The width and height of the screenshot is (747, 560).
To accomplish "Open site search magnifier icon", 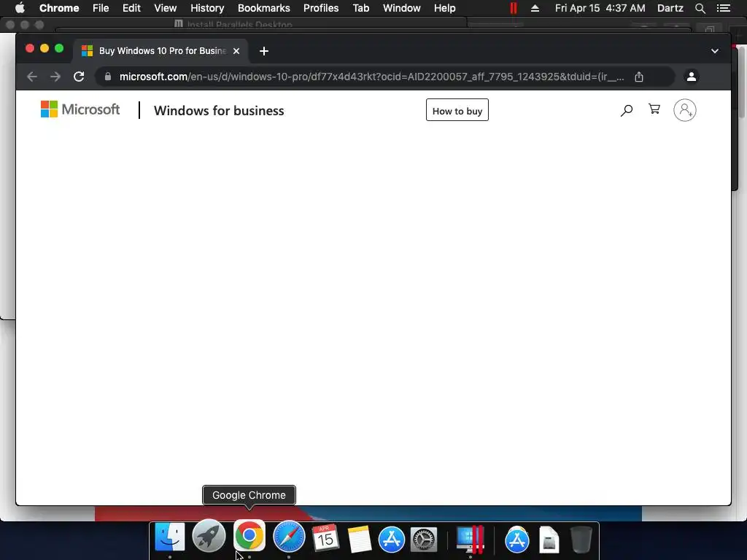I will [627, 111].
